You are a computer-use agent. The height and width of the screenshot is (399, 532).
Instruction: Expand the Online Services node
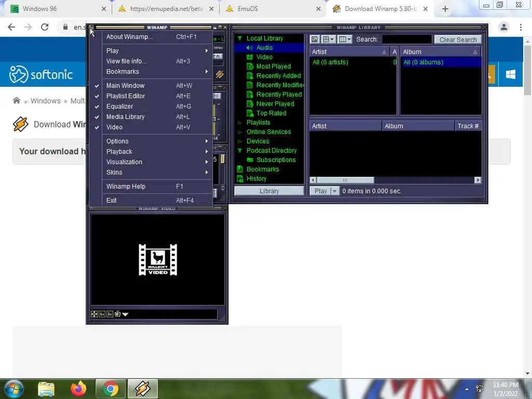(x=240, y=132)
